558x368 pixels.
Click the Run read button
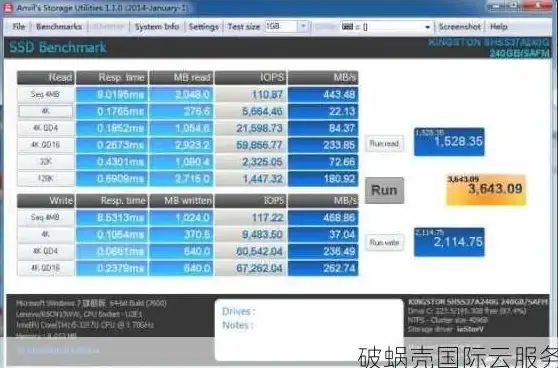tap(384, 144)
